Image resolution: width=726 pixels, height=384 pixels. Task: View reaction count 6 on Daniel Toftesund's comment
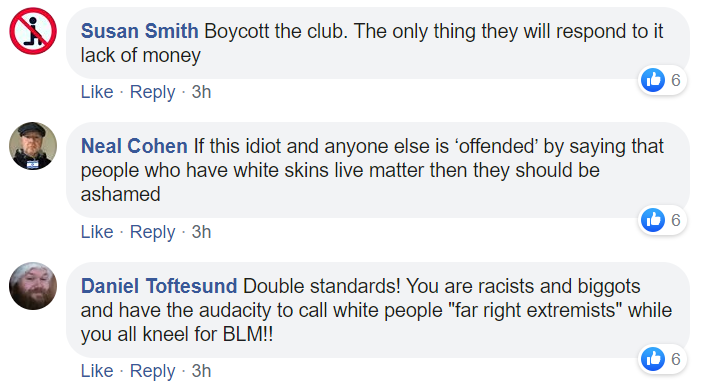[x=676, y=359]
